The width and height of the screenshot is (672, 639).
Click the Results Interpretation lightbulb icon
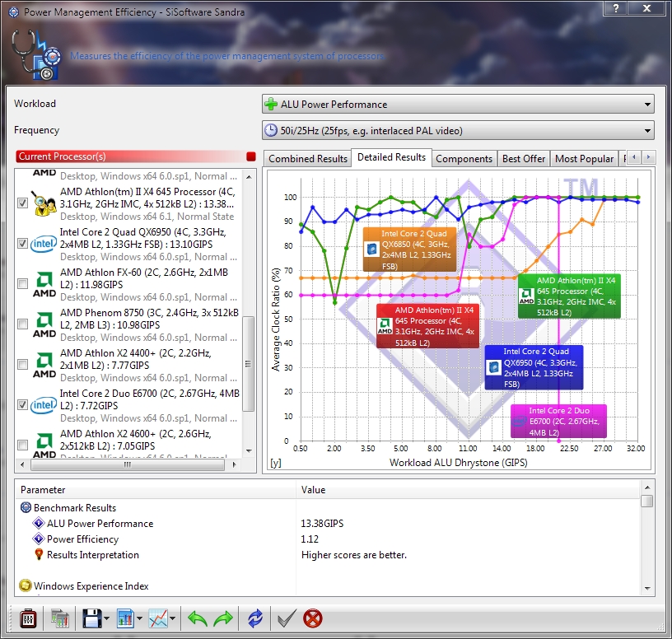[x=39, y=554]
